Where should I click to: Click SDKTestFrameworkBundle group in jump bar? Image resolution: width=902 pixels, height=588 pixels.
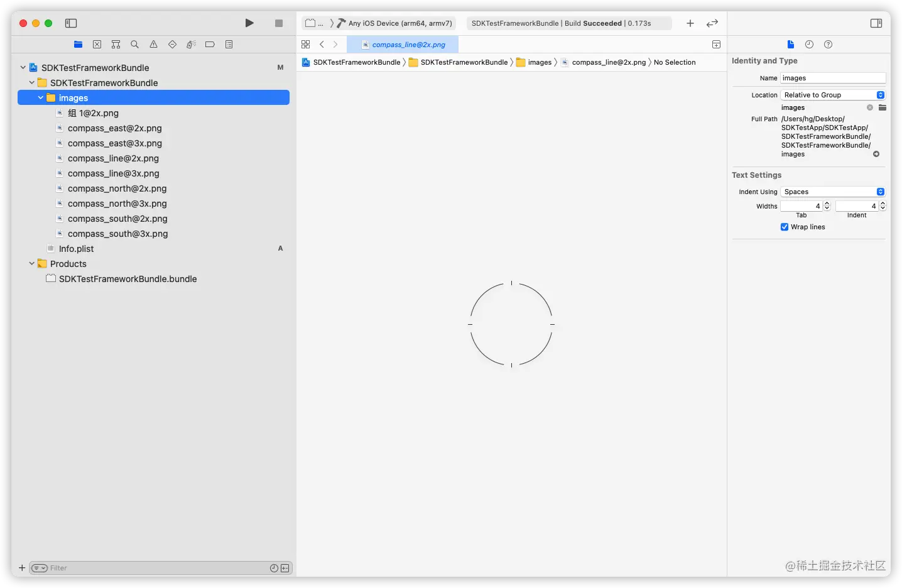pyautogui.click(x=458, y=62)
